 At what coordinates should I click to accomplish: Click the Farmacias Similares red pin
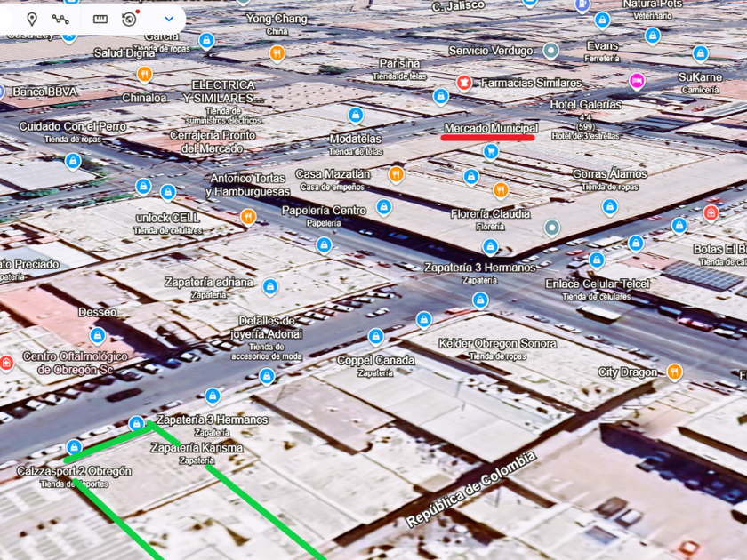[x=464, y=83]
